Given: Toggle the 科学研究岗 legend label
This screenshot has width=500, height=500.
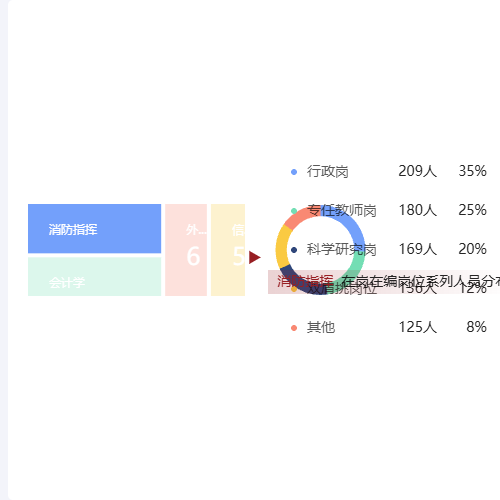Looking at the screenshot, I should [341, 250].
